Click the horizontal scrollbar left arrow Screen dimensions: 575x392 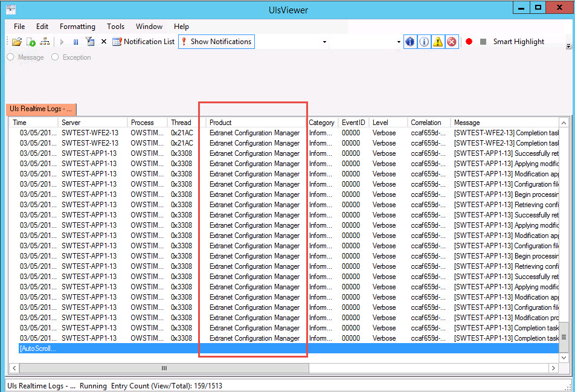14,368
